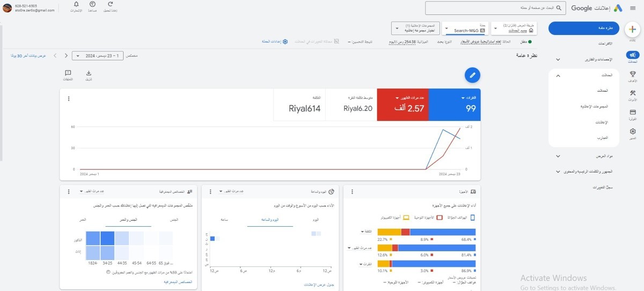Open the Search-M&G campaign dropdown
The width and height of the screenshot is (644, 291).
point(465,28)
